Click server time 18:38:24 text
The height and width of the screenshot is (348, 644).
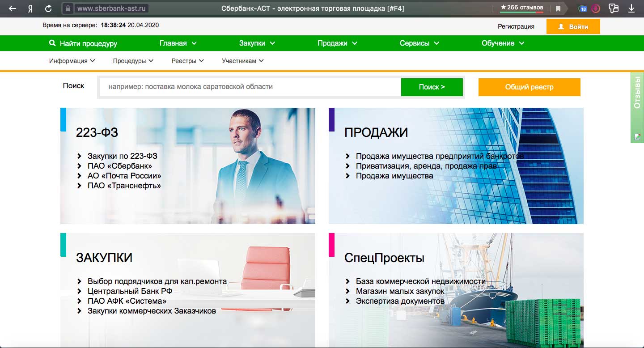point(113,25)
